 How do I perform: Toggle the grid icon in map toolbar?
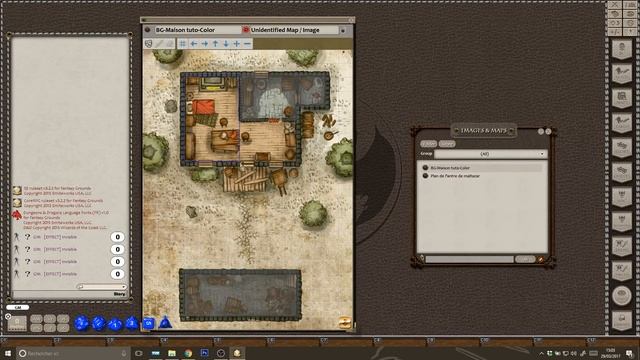point(183,44)
